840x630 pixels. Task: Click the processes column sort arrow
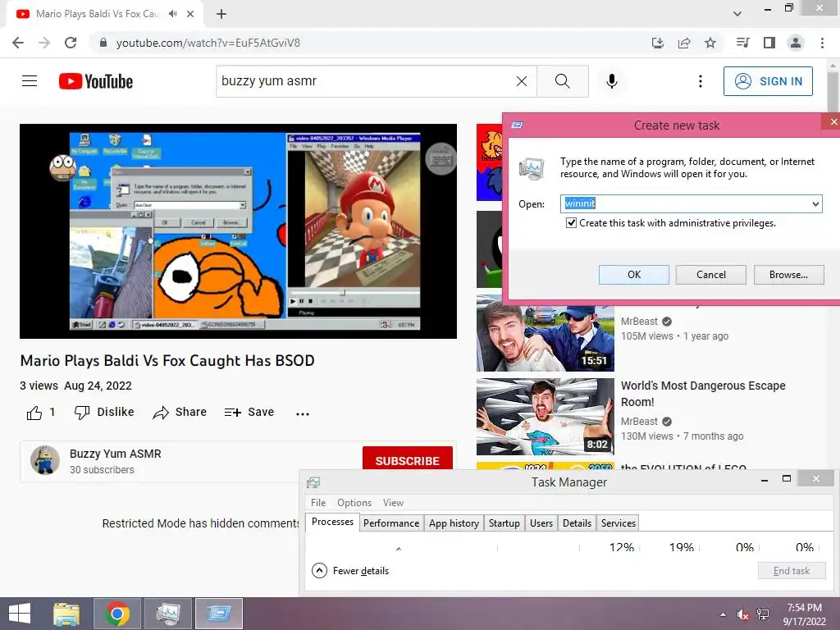click(399, 549)
